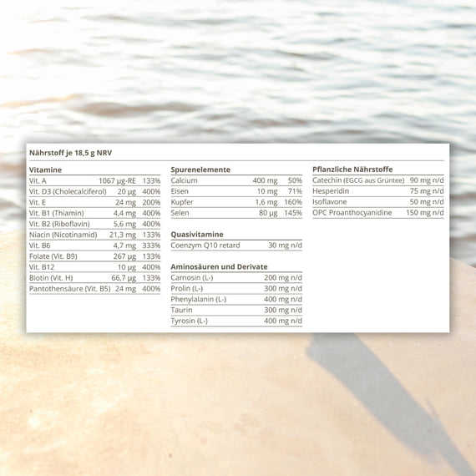This screenshot has width=476, height=476.
Task: Select the '30 mg n/d' Coenzym value
Action: coord(285,246)
